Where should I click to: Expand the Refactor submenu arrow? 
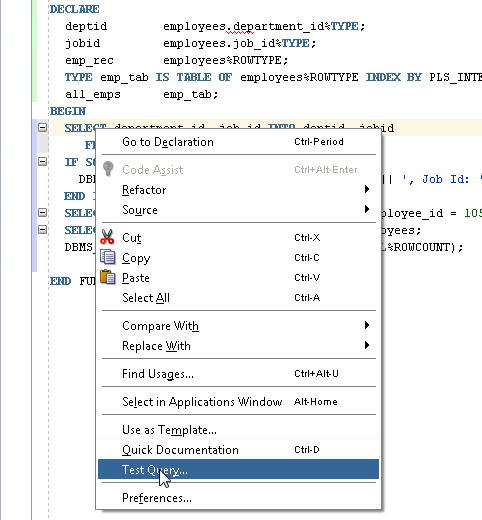(x=367, y=189)
